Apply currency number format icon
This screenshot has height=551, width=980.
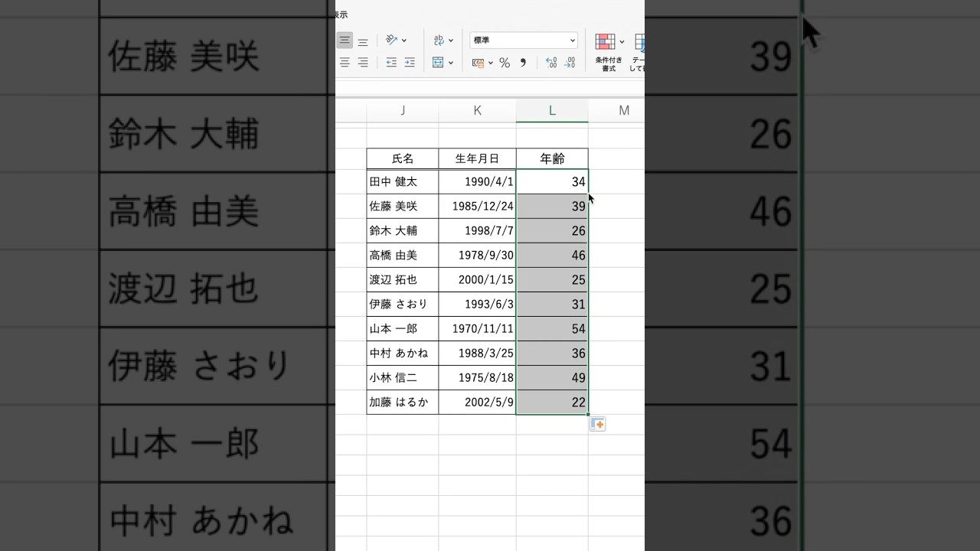coord(478,63)
